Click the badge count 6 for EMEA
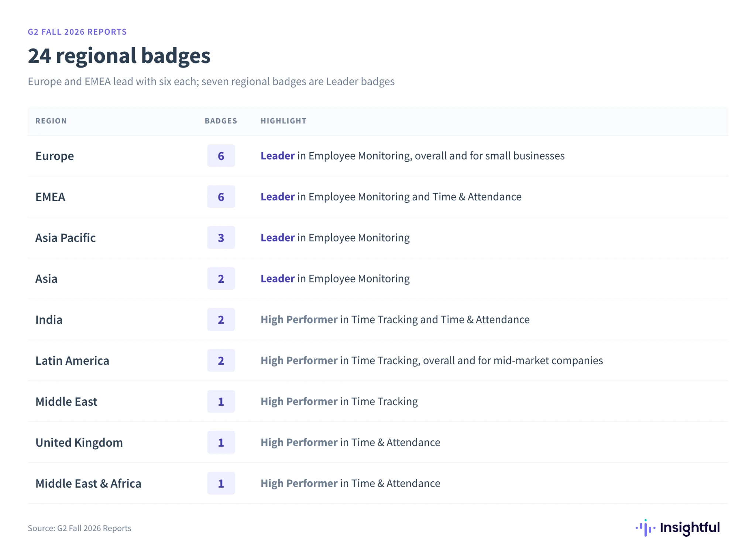756x557 pixels. point(221,197)
